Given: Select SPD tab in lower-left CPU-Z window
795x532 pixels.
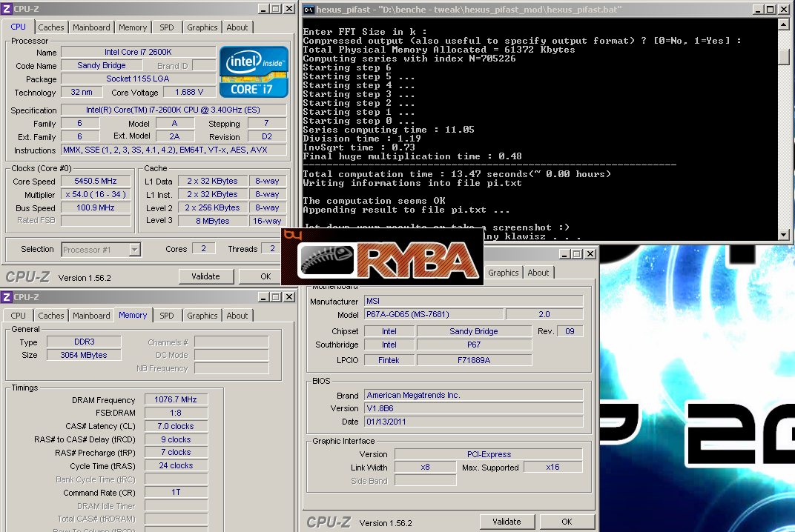Looking at the screenshot, I should [167, 315].
